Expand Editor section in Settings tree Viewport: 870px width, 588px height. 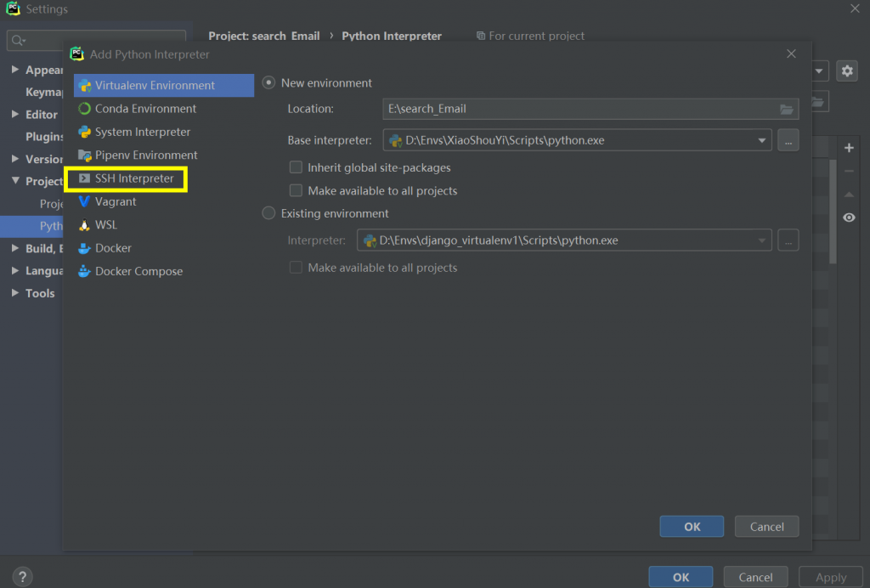tap(15, 114)
